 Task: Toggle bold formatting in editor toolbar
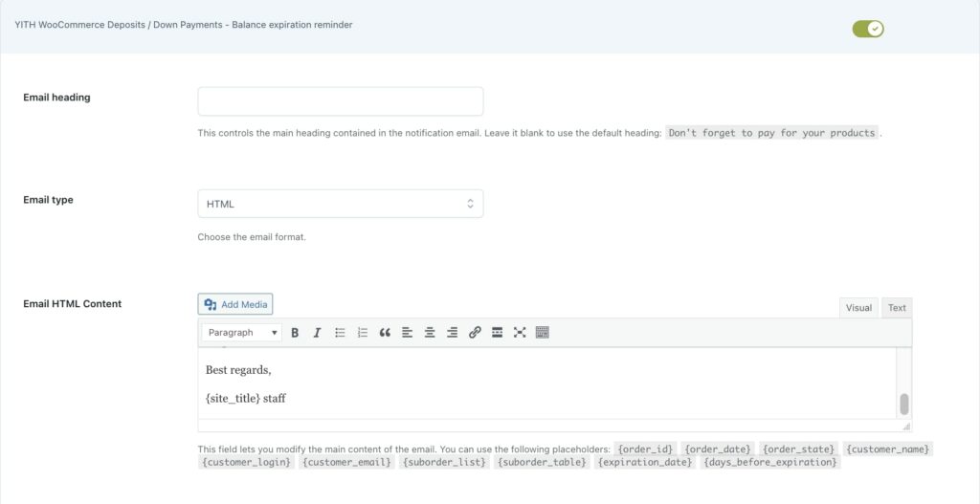(295, 333)
